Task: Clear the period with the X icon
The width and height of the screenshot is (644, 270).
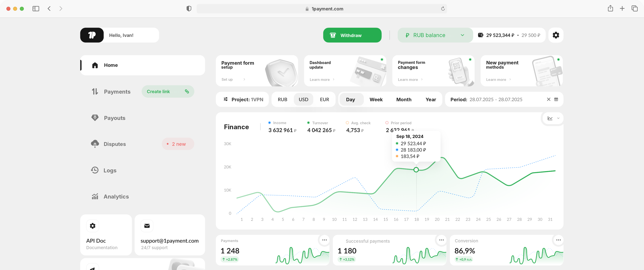Action: coord(549,99)
